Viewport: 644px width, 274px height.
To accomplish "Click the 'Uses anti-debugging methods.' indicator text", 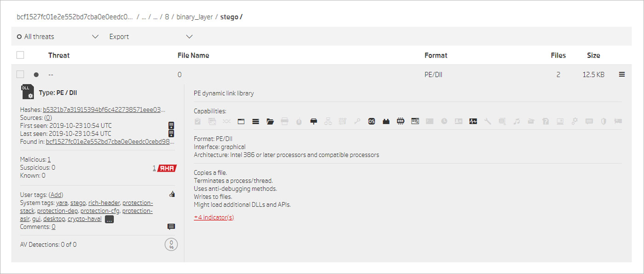I will (x=236, y=188).
